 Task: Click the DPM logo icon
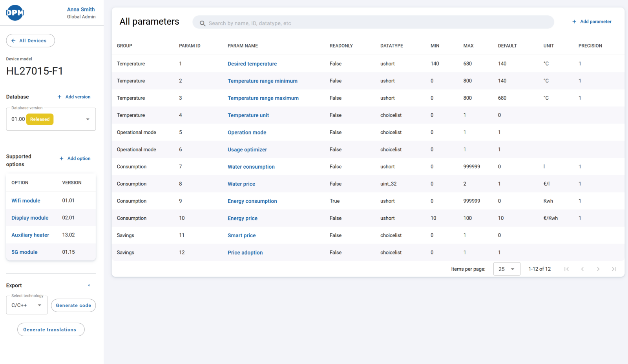[x=15, y=13]
